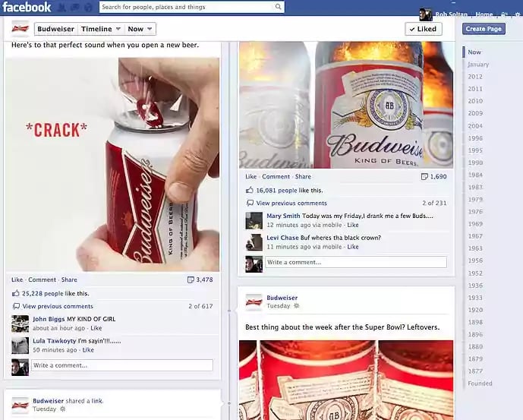Like the Budweiser bottles post
This screenshot has height=420, width=523.
click(x=250, y=177)
